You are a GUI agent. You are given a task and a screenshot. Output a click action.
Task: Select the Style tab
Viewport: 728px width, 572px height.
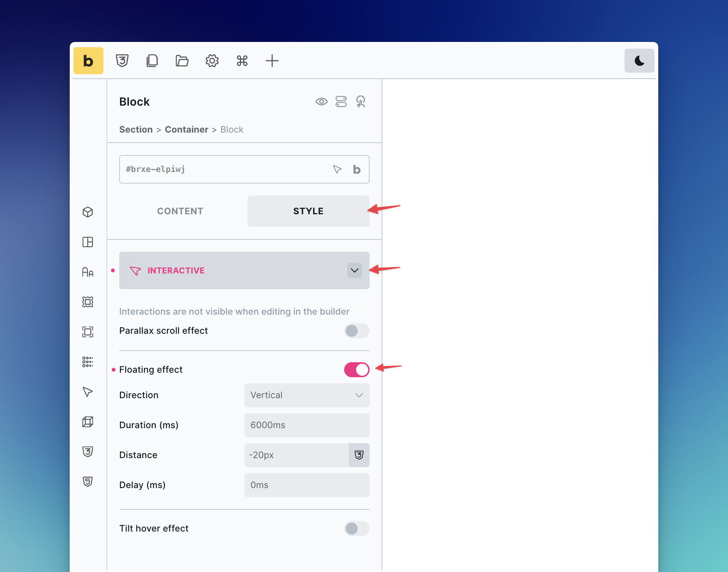click(x=308, y=211)
